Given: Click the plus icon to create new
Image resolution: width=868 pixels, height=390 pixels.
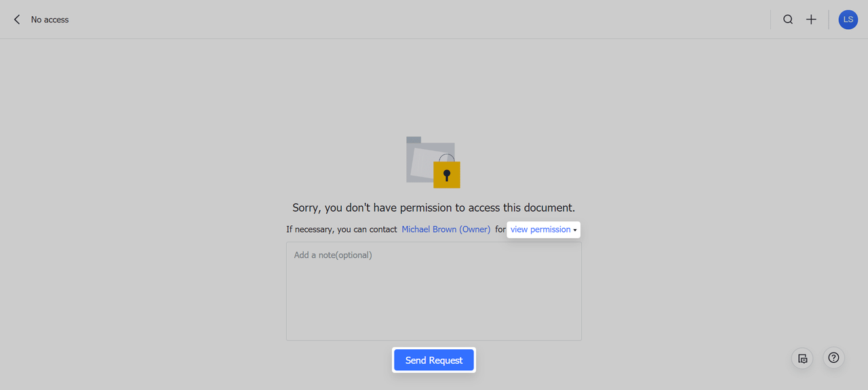Looking at the screenshot, I should (x=811, y=20).
